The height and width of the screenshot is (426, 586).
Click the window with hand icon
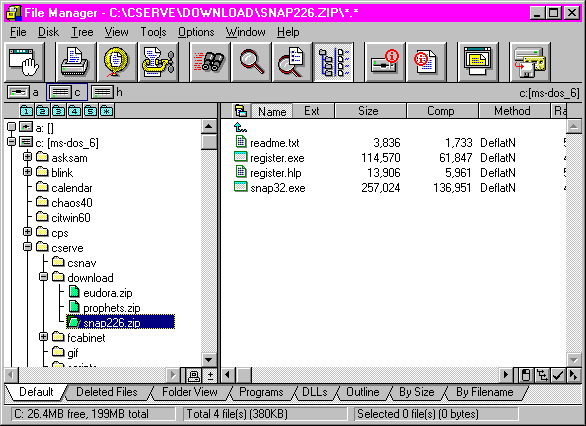[x=24, y=62]
